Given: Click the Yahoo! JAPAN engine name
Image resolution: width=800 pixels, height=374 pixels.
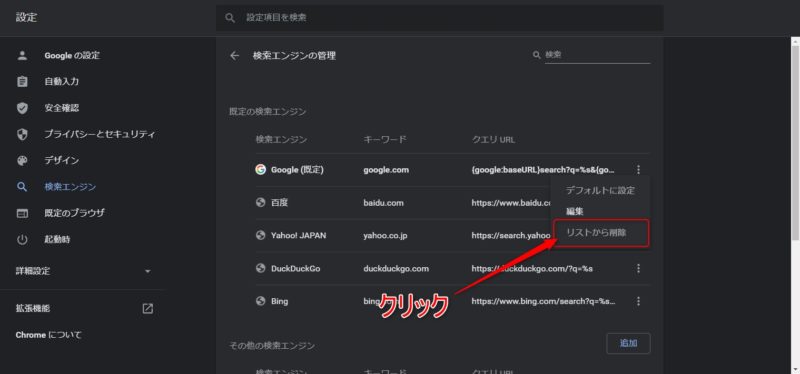Looking at the screenshot, I should pos(298,235).
